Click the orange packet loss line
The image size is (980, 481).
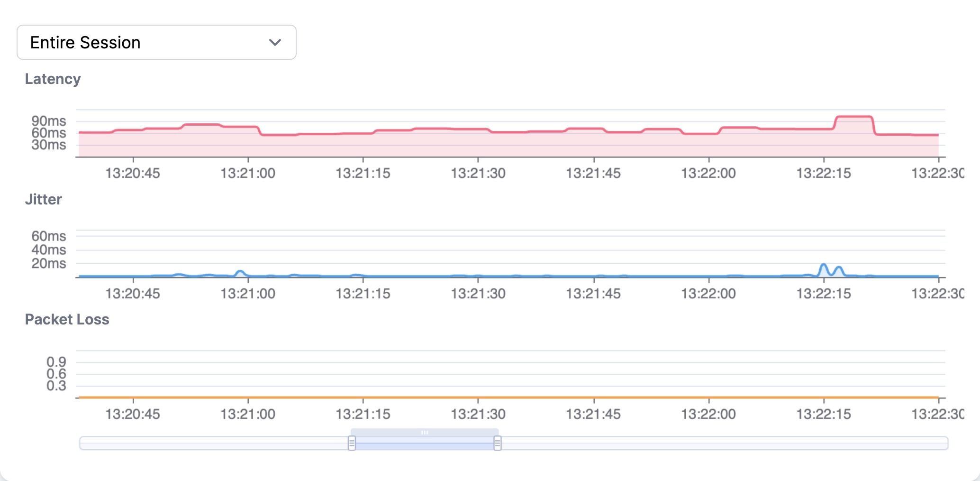[474, 397]
